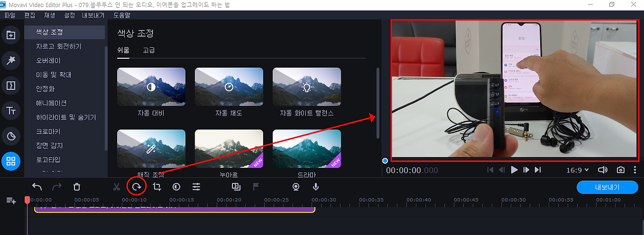Select 자르고 회전하기 in the tools list
Image resolution: width=644 pixels, height=235 pixels.
(x=64, y=46)
